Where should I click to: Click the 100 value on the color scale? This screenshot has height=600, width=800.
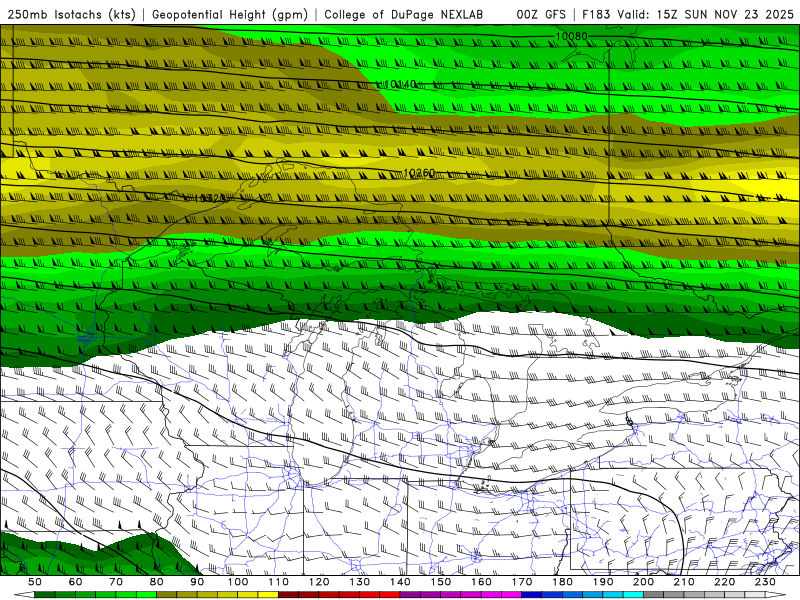coord(238,582)
